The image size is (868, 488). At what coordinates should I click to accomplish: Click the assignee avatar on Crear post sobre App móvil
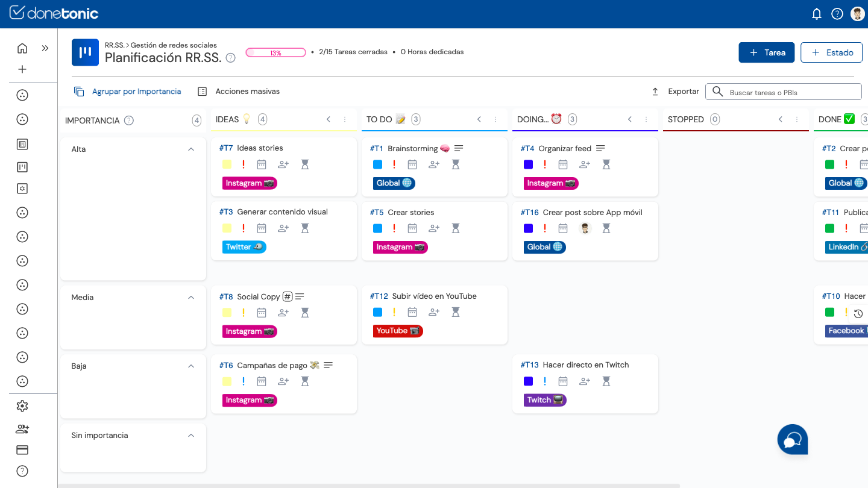pos(585,228)
